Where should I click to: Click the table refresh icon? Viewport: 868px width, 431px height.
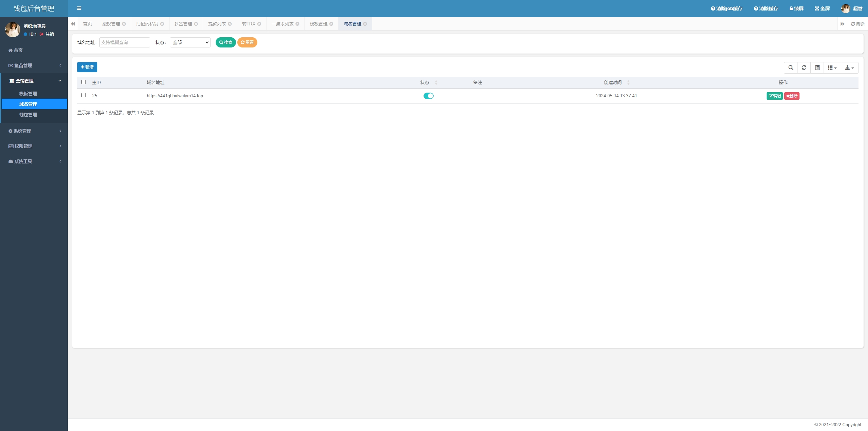click(x=804, y=67)
